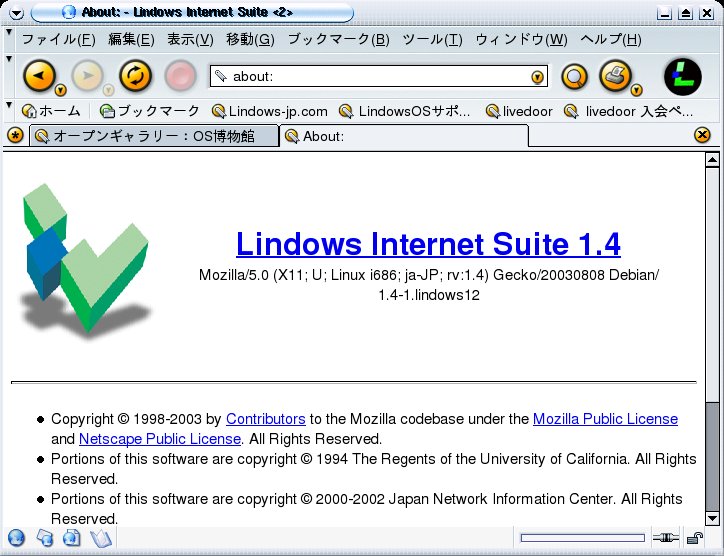Click the vertical scrollbar down arrow
The height and width of the screenshot is (556, 724).
click(712, 518)
